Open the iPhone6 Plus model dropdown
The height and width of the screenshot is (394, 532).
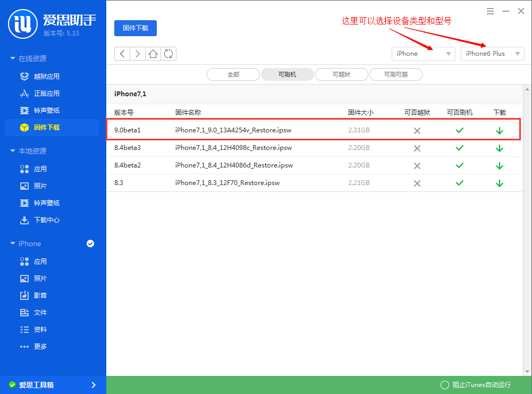[x=492, y=54]
